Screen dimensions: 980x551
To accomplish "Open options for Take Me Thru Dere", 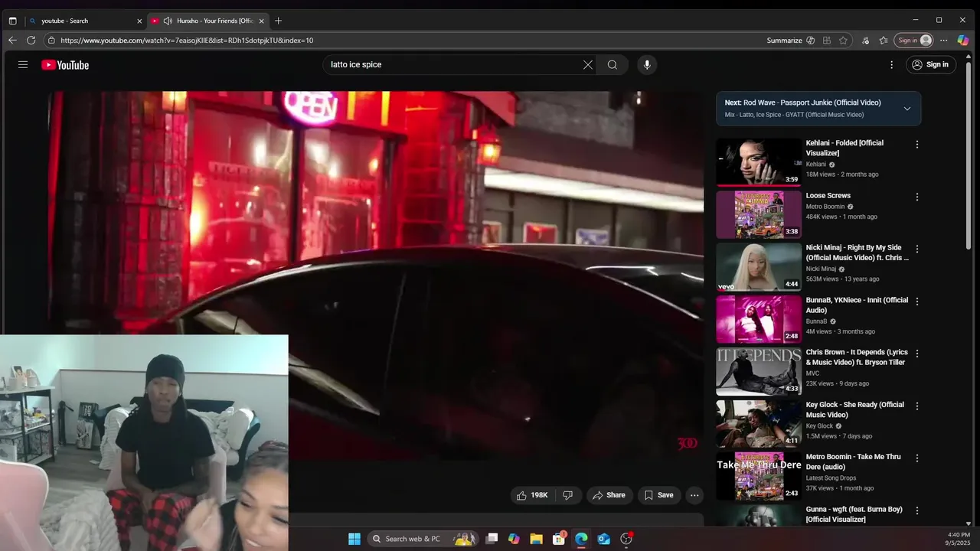I will coord(917,458).
